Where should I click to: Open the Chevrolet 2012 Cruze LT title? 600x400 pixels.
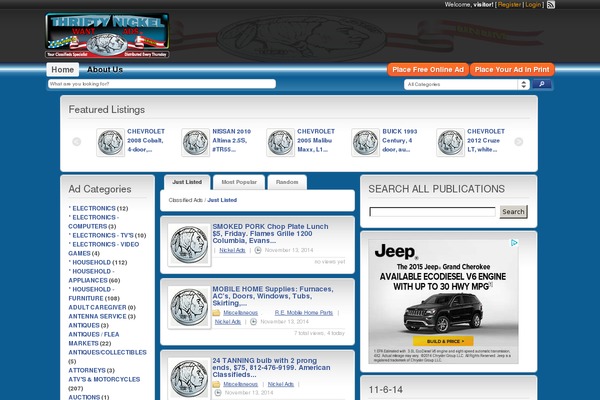(486, 140)
